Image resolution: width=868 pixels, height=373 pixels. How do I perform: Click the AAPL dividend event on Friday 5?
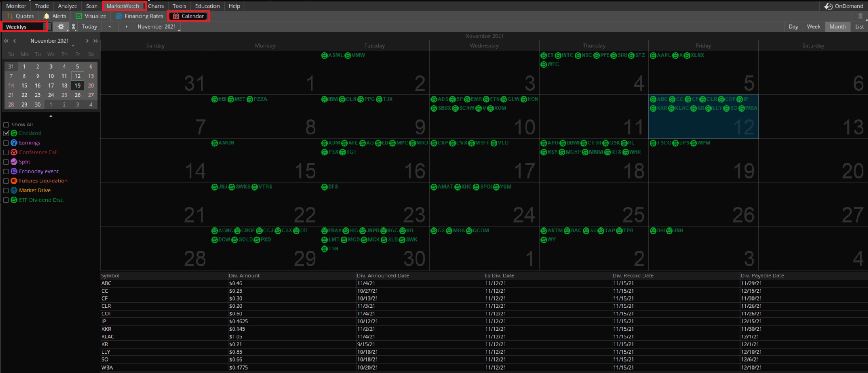point(660,55)
